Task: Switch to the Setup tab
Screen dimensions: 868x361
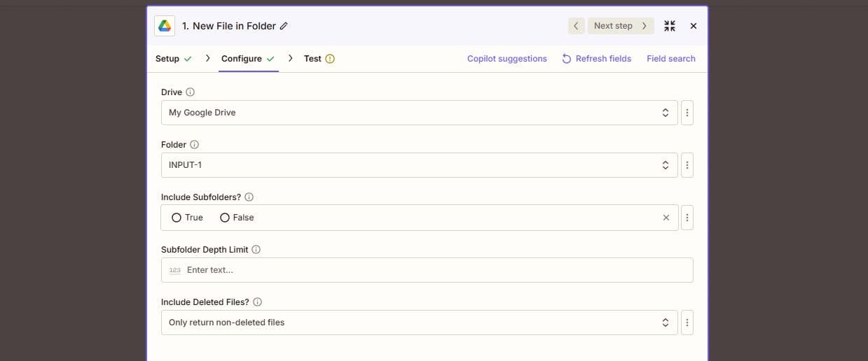Action: [167, 59]
